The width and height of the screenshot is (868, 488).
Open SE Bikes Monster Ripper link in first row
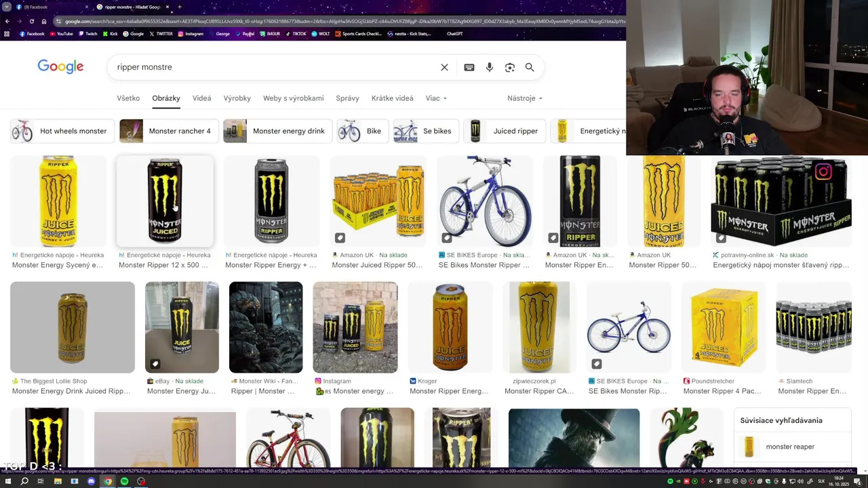pyautogui.click(x=484, y=265)
